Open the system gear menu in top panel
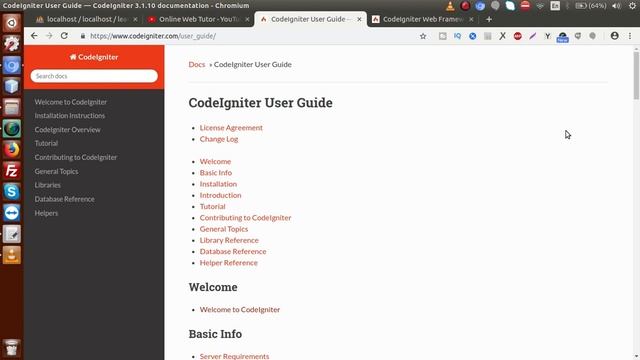The image size is (640, 360). pyautogui.click(x=632, y=6)
